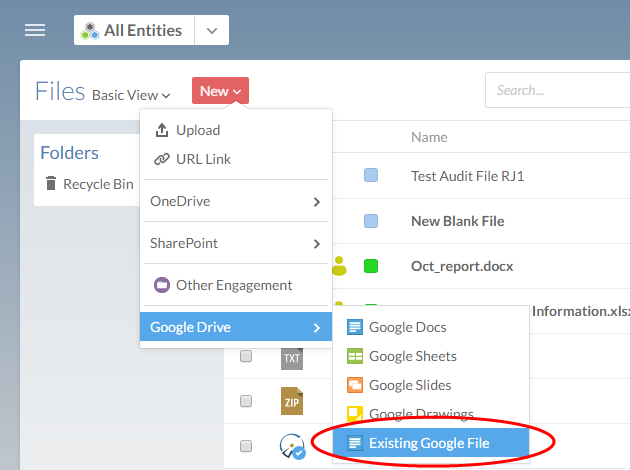The width and height of the screenshot is (630, 470).
Task: Click the Google Sheets icon
Action: 354,356
